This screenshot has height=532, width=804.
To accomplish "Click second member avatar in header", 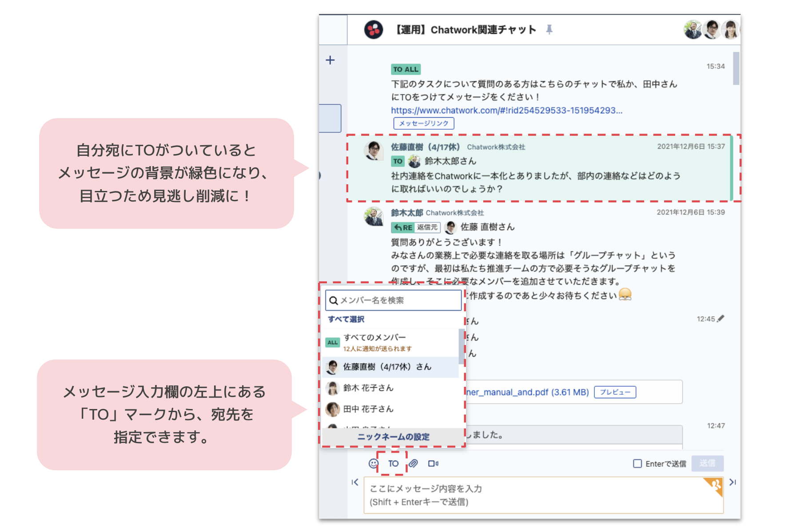I will coord(712,30).
